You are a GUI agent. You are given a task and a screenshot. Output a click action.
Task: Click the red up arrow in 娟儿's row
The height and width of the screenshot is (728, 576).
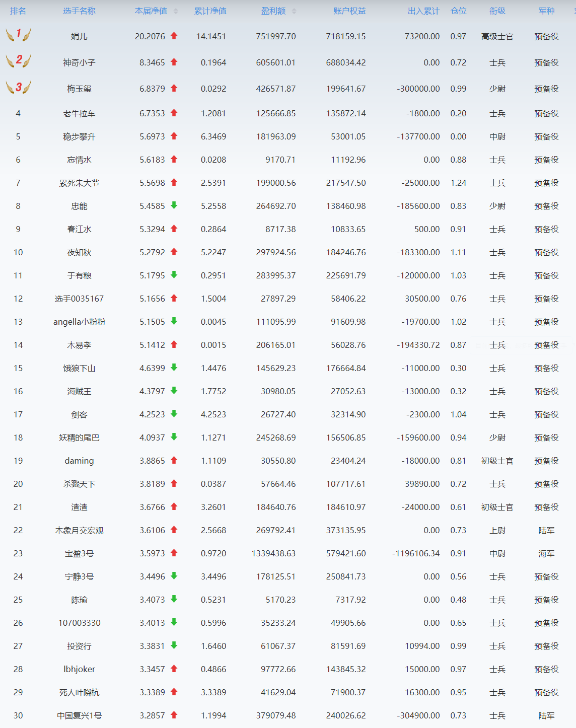pos(174,36)
